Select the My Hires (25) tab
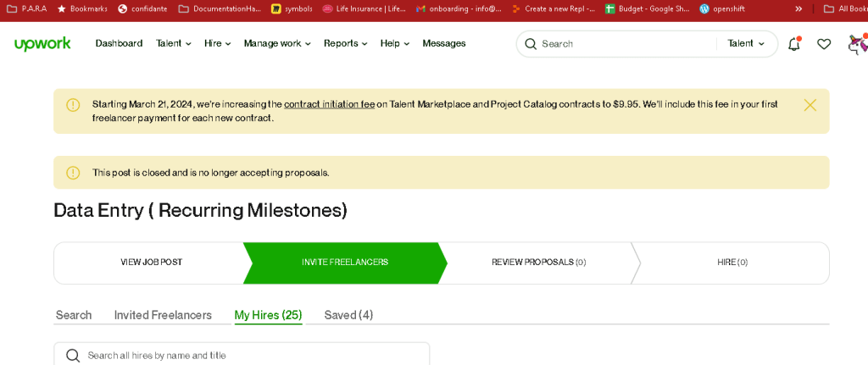This screenshot has width=868, height=365. 268,315
